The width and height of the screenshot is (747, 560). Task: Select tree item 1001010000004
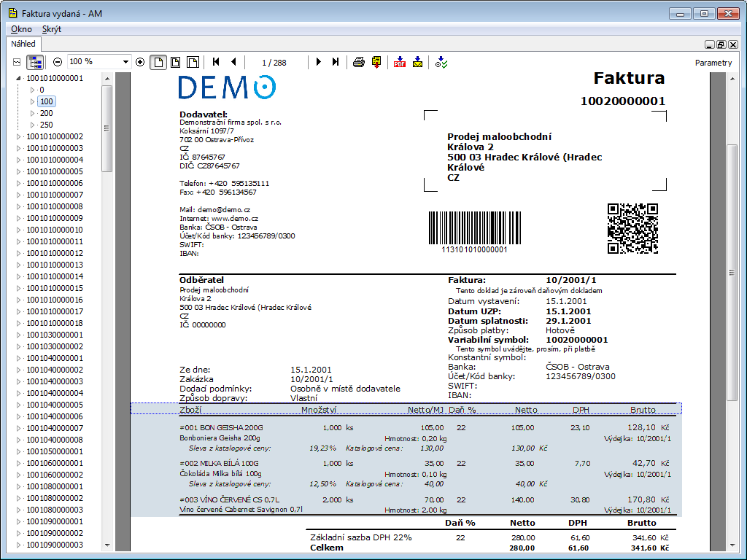(x=55, y=160)
